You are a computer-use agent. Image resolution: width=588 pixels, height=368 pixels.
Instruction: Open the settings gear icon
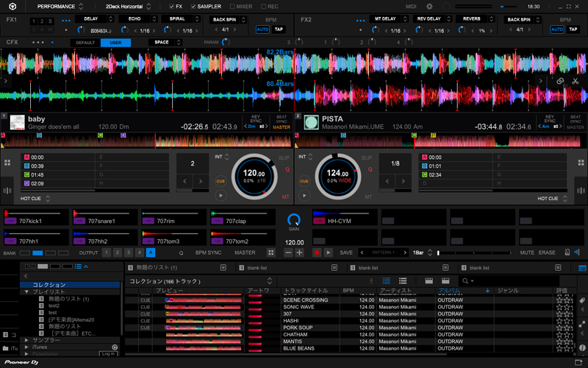[x=430, y=6]
